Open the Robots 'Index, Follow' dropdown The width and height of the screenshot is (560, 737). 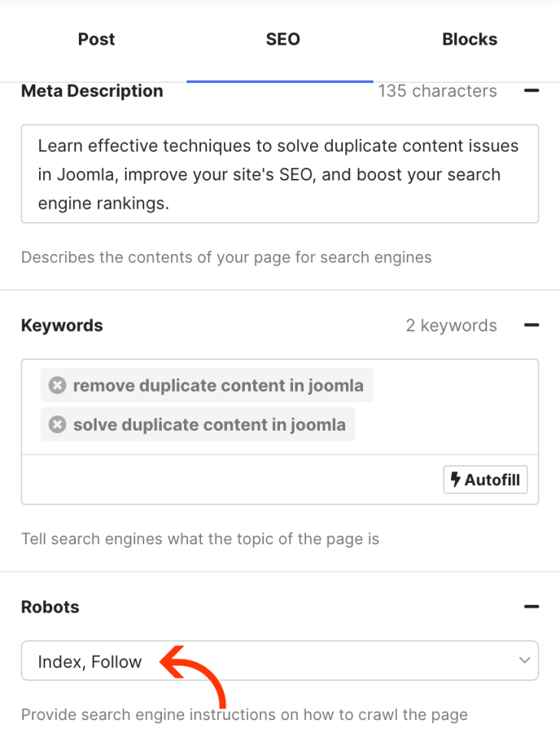280,661
